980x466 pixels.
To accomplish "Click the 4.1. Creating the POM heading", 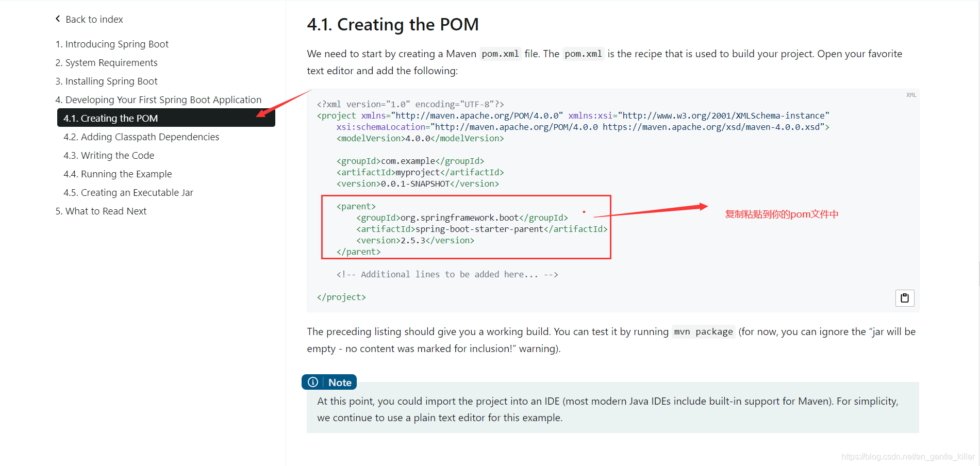I will coord(393,24).
